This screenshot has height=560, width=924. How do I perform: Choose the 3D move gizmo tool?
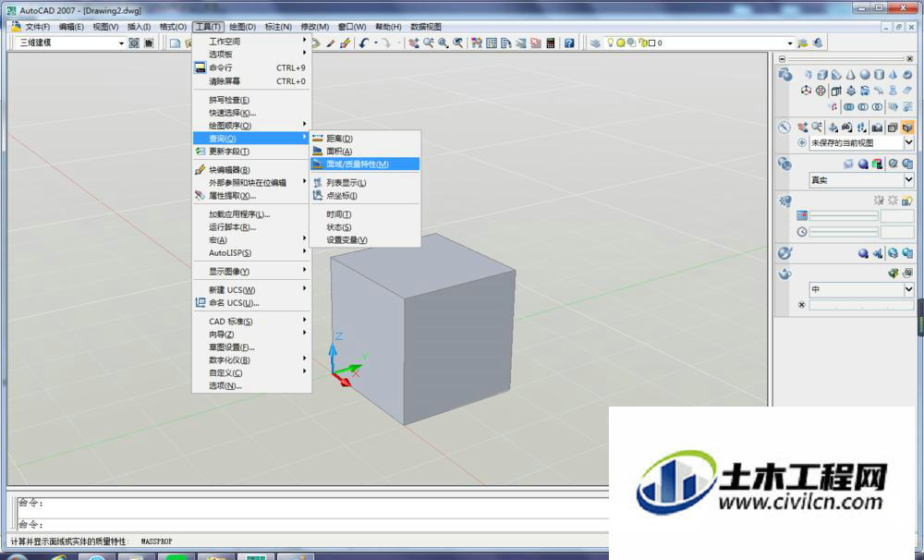point(806,91)
